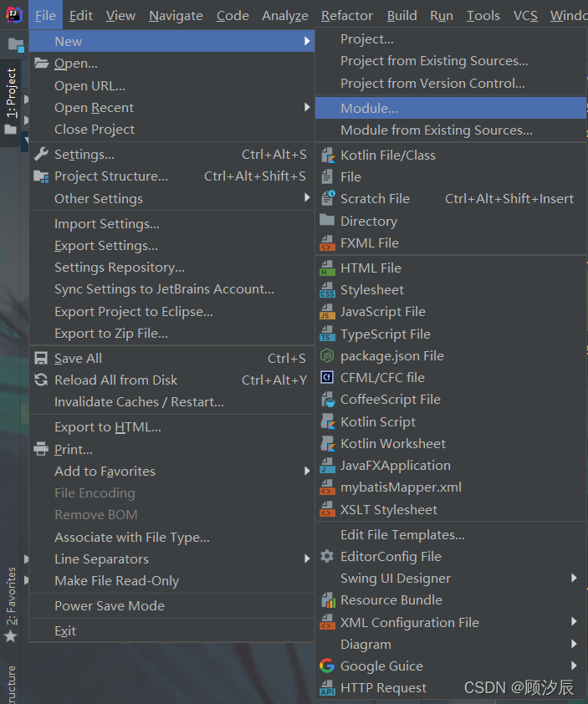Click the mybatisMapper.xml icon
The height and width of the screenshot is (704, 588).
coord(328,487)
